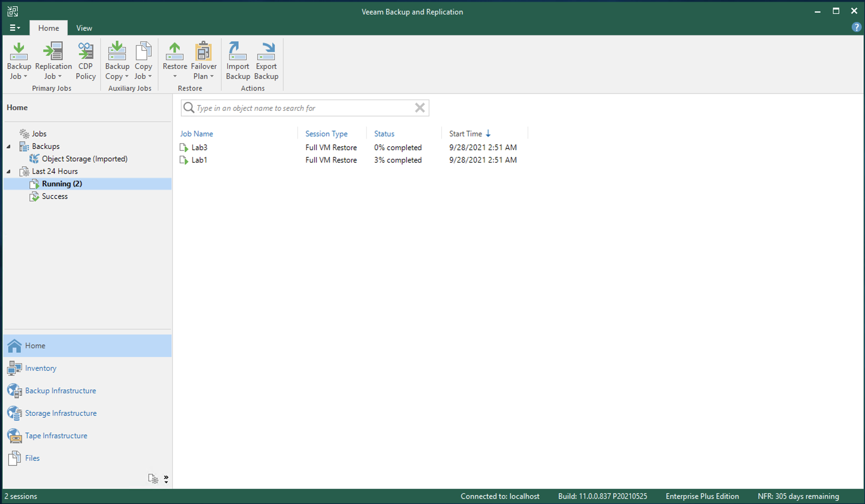
Task: Click the navigation pane configure icon
Action: point(153,479)
